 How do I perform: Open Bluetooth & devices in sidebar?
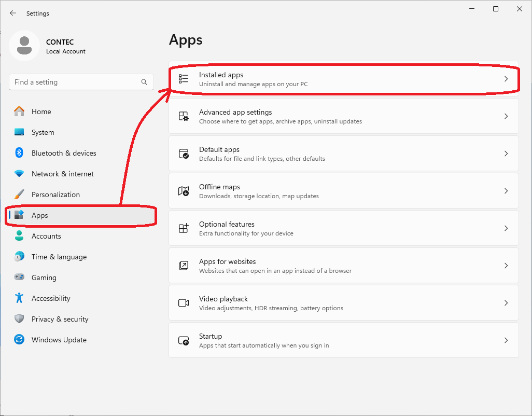[64, 153]
